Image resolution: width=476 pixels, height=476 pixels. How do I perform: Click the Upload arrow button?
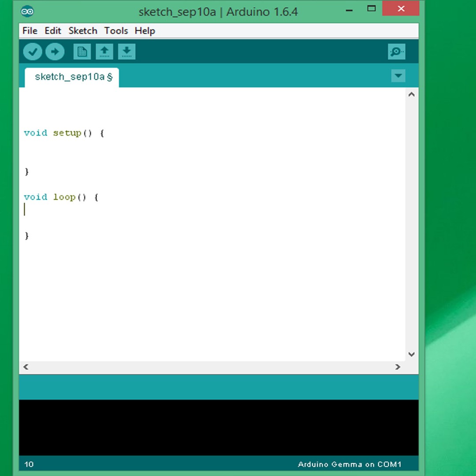tap(55, 52)
